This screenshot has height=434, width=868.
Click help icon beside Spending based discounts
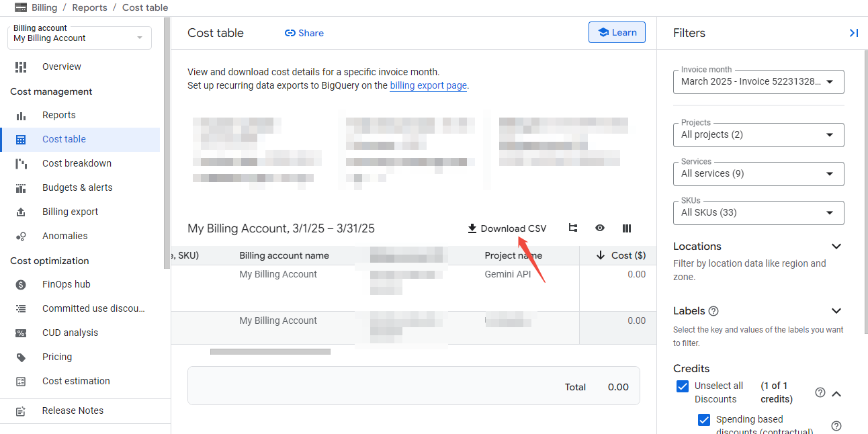point(836,426)
